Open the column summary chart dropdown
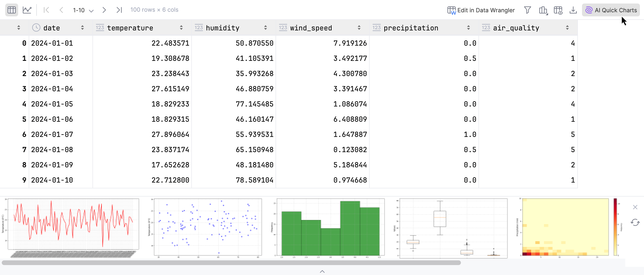644x275 pixels. 543,10
